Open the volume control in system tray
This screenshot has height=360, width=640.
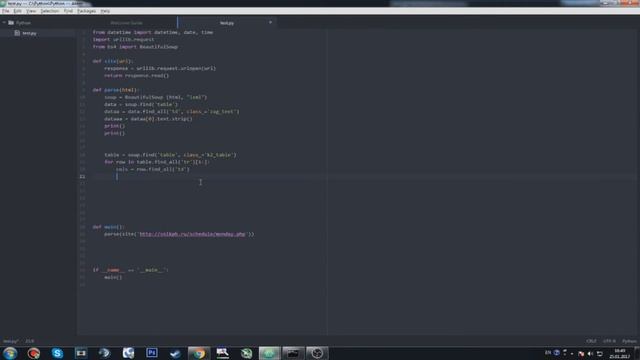[590, 353]
